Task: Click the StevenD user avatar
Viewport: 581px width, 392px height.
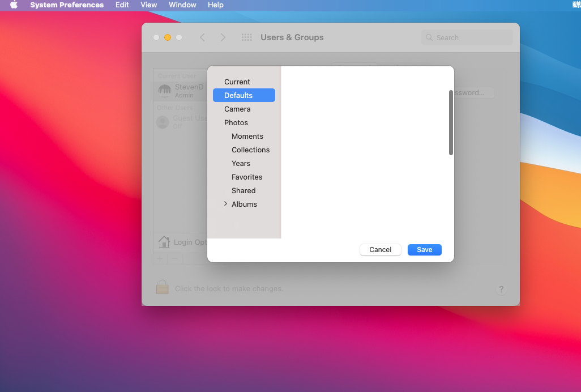Action: [165, 91]
